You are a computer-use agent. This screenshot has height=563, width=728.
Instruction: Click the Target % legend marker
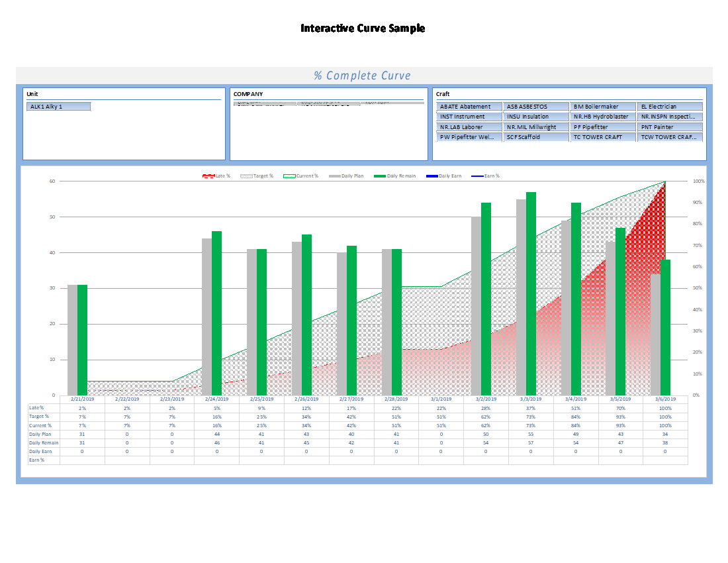pyautogui.click(x=246, y=176)
